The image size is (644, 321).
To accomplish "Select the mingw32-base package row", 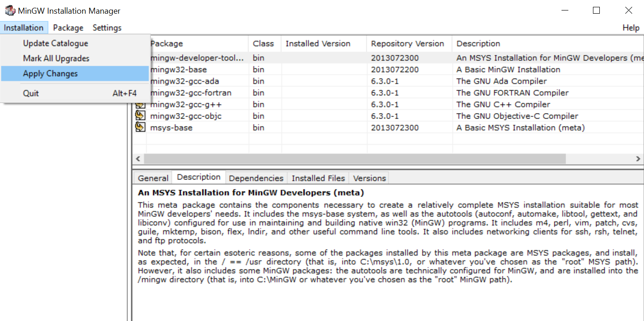I will coord(388,69).
